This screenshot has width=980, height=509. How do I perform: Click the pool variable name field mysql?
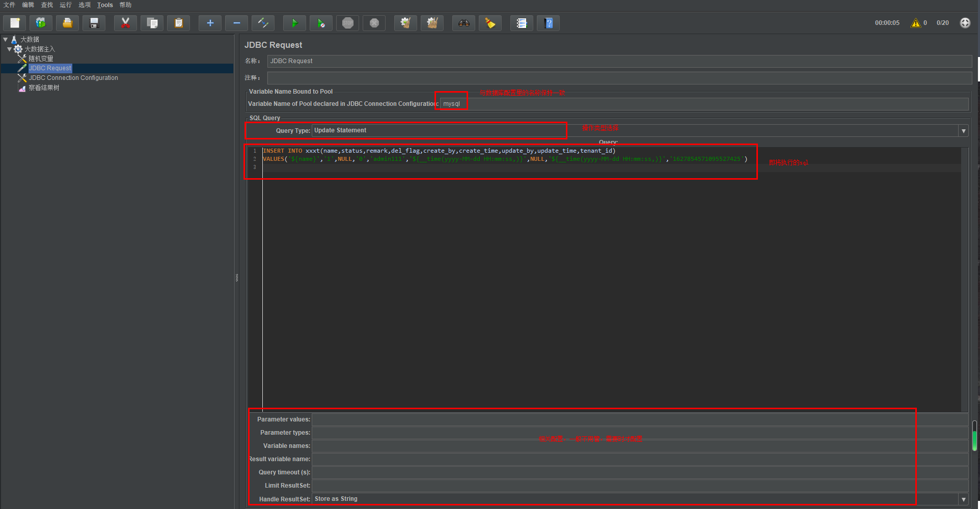click(703, 104)
